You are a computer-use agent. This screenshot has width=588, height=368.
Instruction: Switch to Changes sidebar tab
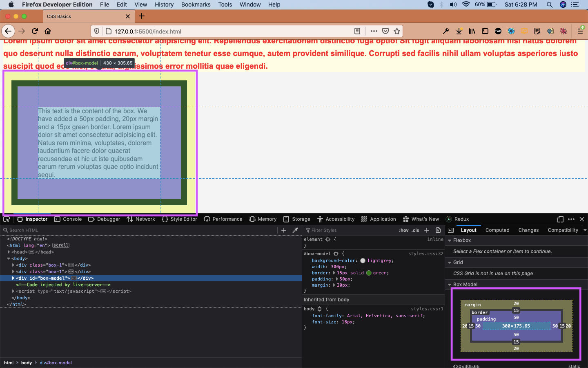coord(528,230)
